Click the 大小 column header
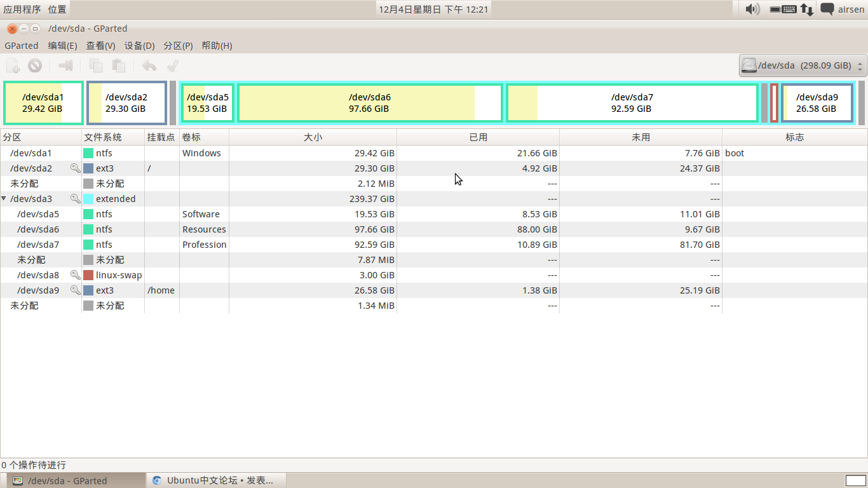 click(313, 137)
